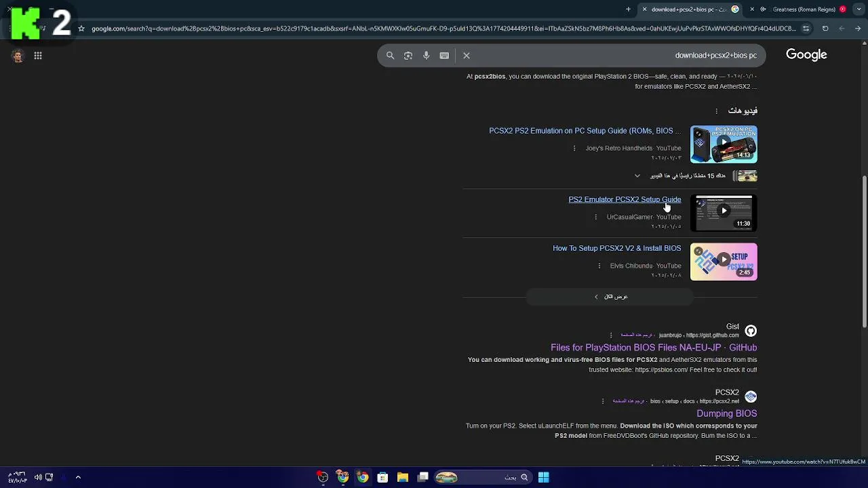
Task: Translate the PCSX2 result page link
Action: 628,401
